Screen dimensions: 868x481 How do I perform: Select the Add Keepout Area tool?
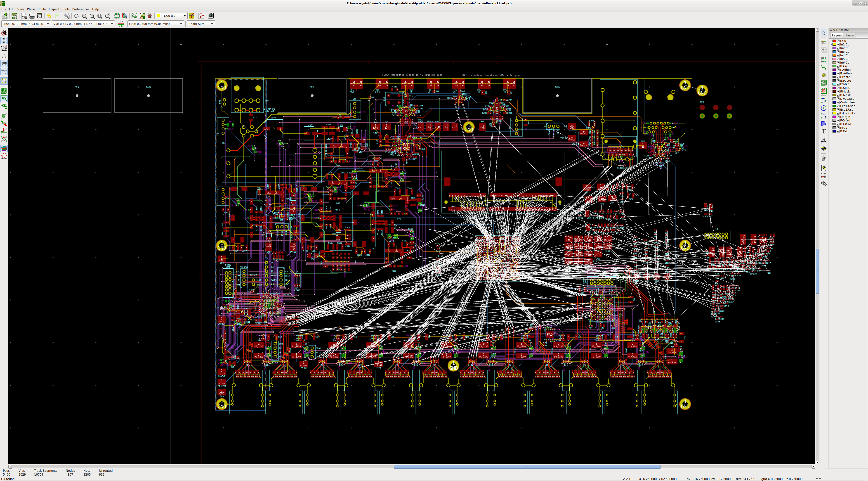[823, 91]
